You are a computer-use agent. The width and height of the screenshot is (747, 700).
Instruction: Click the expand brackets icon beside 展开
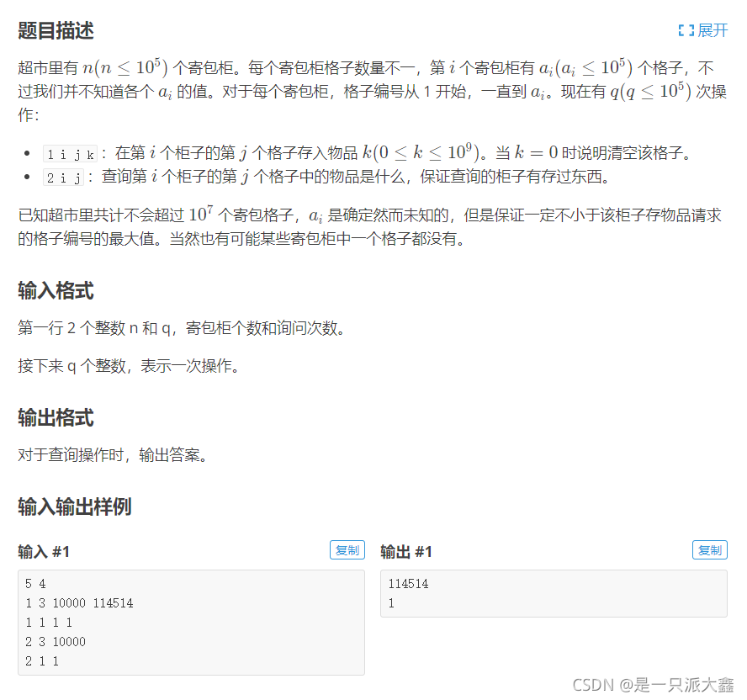tap(686, 31)
